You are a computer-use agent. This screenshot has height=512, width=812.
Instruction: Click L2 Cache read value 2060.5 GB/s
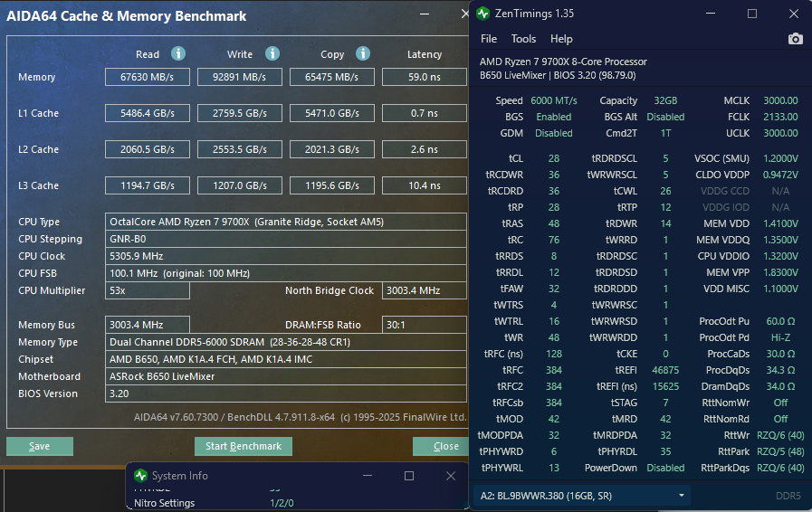(147, 149)
